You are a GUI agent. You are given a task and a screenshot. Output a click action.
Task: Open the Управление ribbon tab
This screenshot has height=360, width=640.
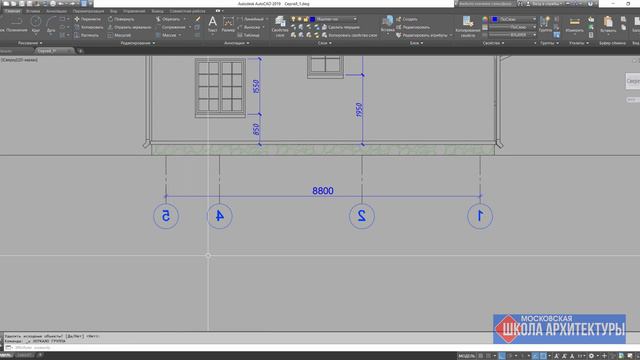(134, 11)
